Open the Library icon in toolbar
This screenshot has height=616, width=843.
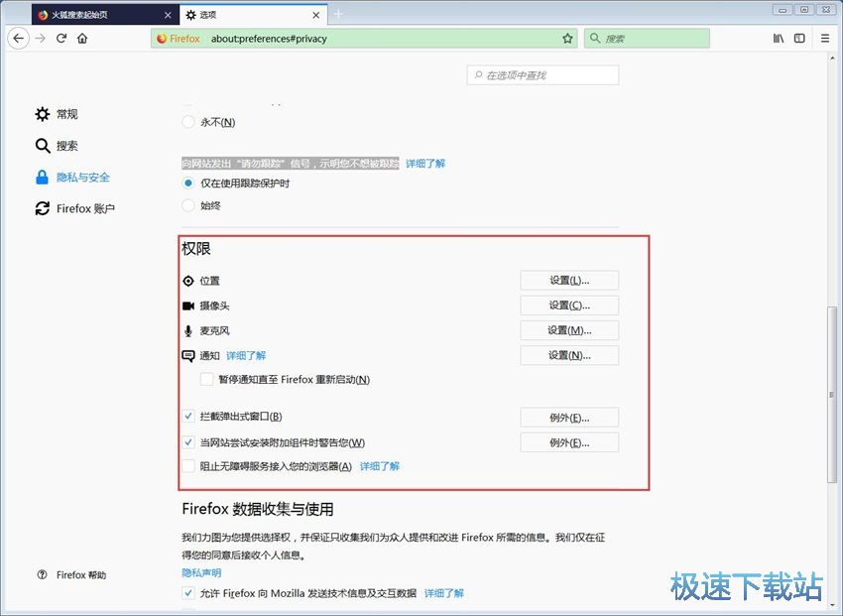(778, 38)
